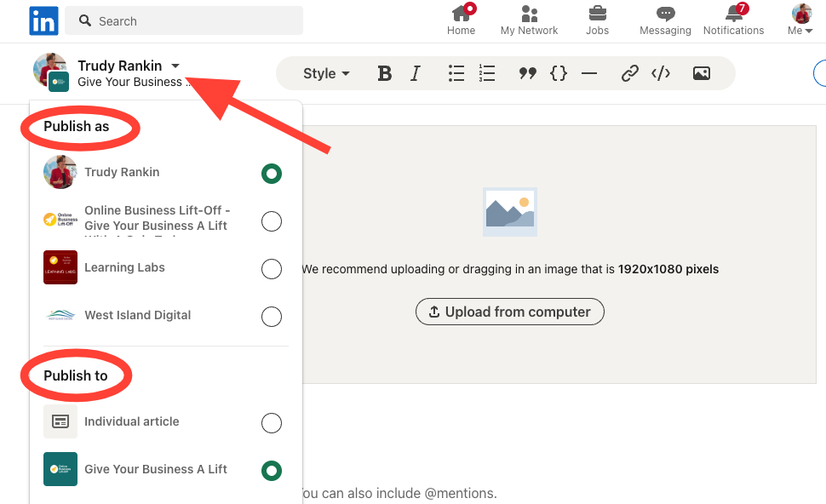Open the LinkedIn home logo

(43, 21)
